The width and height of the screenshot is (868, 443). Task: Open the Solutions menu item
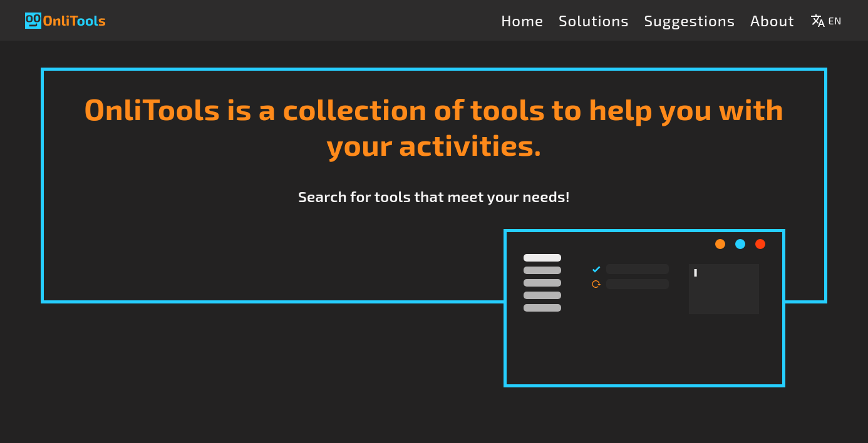click(x=593, y=21)
